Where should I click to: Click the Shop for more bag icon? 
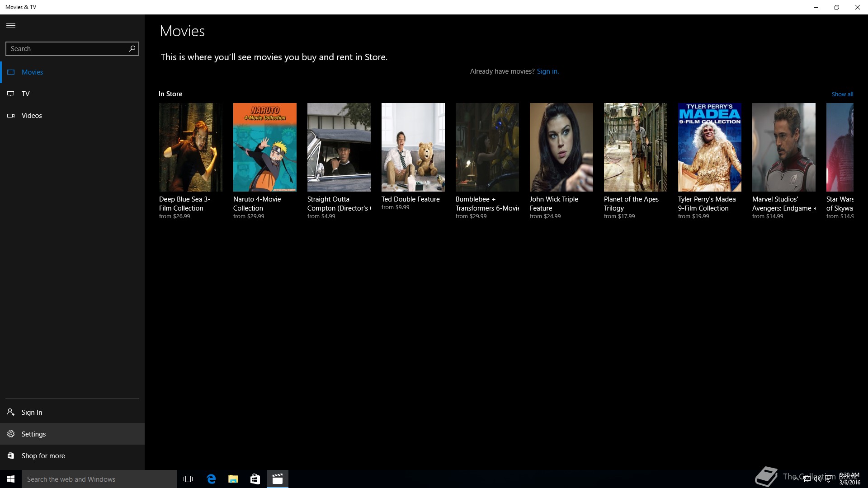click(x=11, y=455)
